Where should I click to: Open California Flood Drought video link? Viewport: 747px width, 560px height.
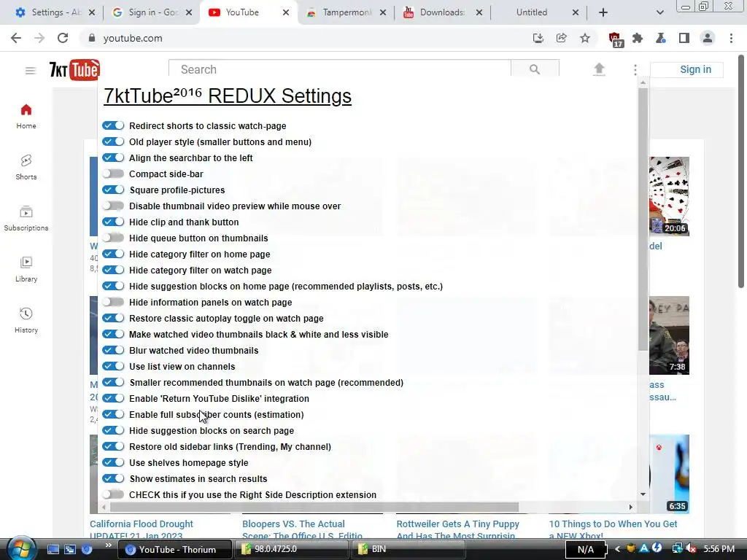coord(142,529)
